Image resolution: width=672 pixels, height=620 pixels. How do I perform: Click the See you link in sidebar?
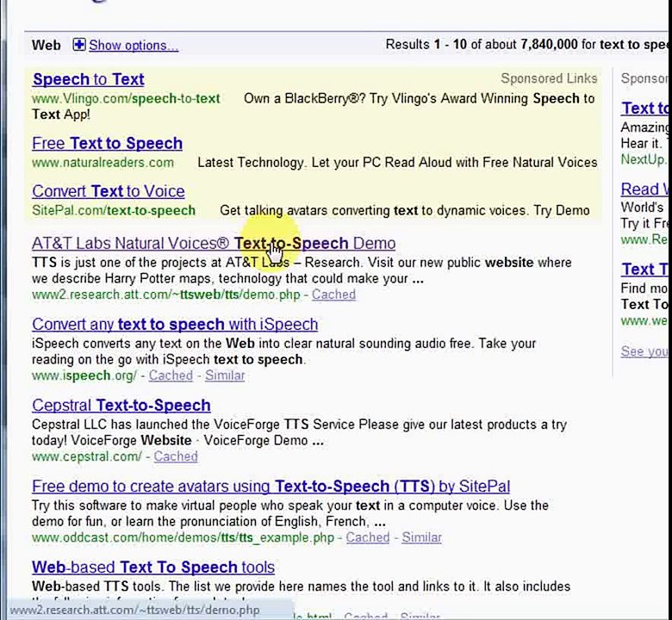(x=644, y=351)
